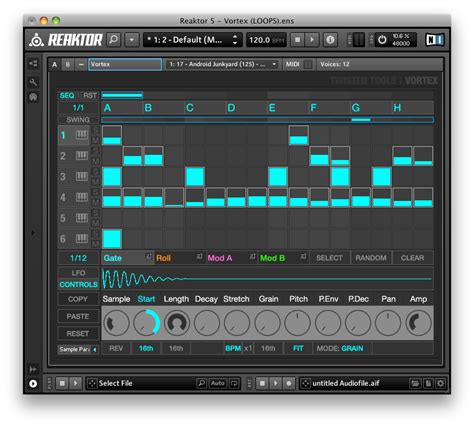Screen dimensions: 474x426
Task: Click the RST reset button
Action: pos(90,96)
